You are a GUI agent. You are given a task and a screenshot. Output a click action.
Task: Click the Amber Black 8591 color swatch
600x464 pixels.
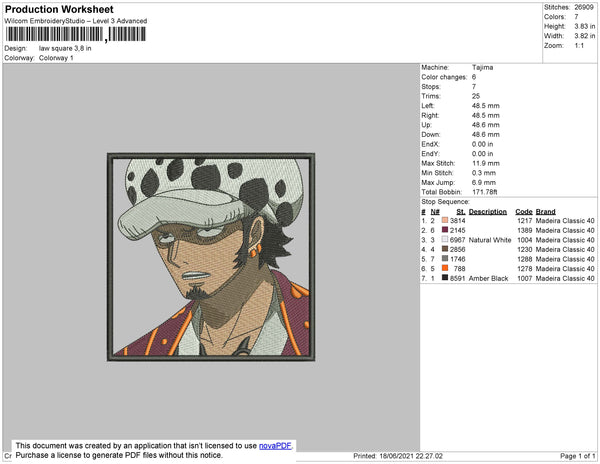(x=445, y=278)
